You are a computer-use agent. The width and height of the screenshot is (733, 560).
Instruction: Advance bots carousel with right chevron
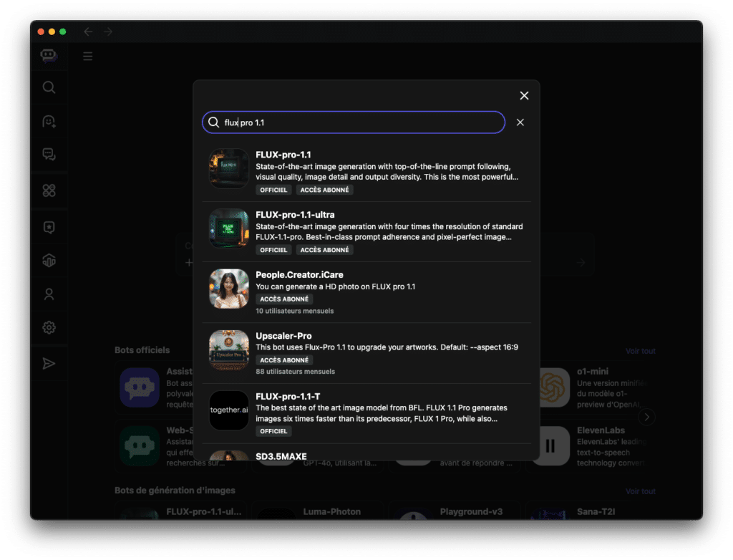pos(647,417)
